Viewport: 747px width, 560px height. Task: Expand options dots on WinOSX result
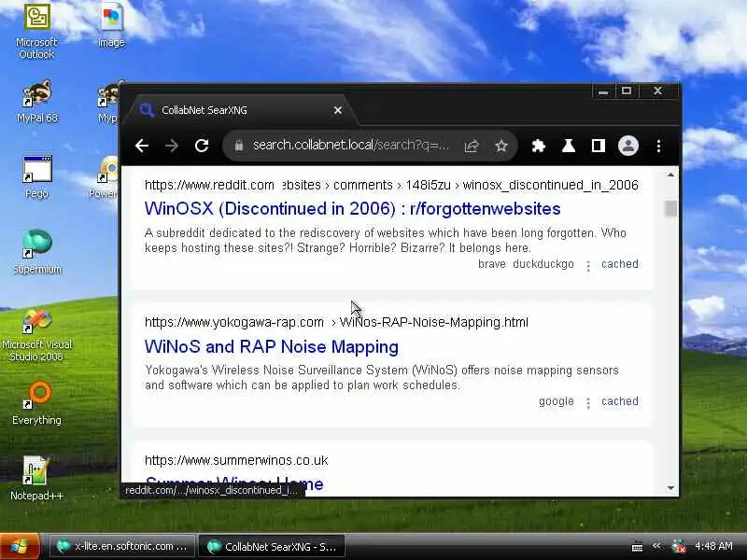coord(588,266)
